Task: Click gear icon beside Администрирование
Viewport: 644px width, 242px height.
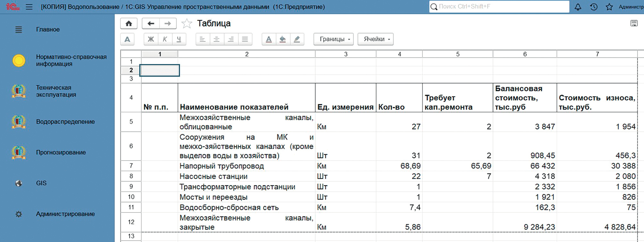Action: (19, 214)
